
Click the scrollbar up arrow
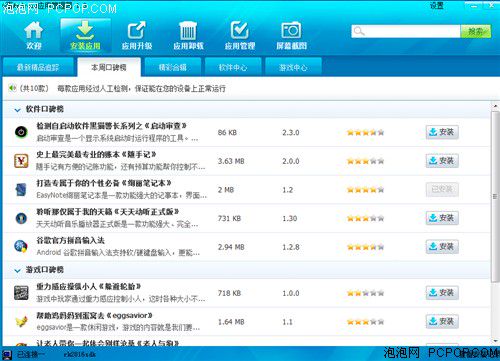[x=495, y=106]
